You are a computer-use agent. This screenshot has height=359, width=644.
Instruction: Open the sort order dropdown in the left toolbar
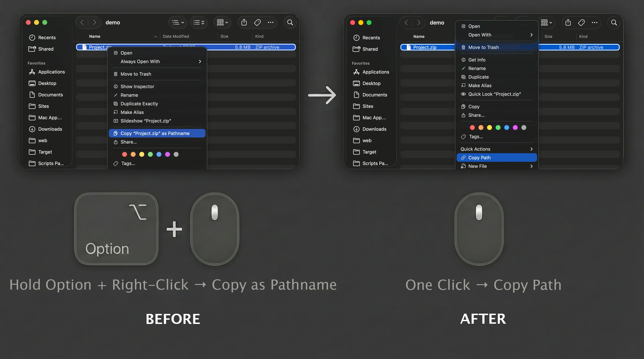[x=199, y=22]
